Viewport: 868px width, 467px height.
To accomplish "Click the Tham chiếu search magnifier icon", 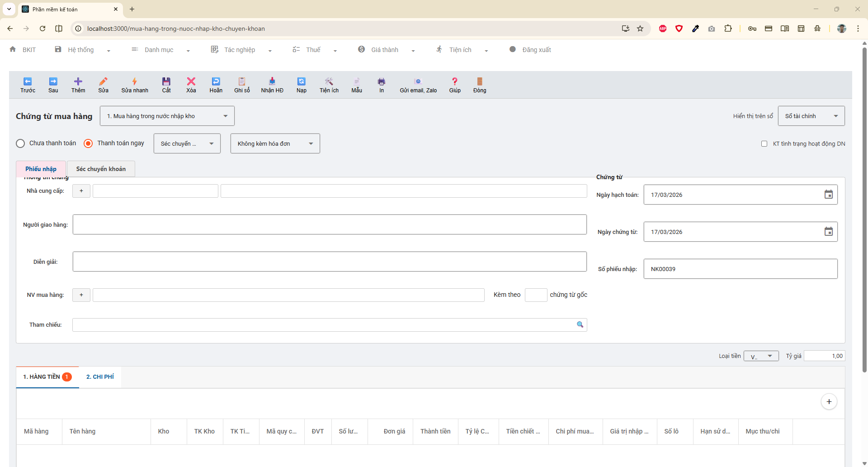I will (x=580, y=324).
